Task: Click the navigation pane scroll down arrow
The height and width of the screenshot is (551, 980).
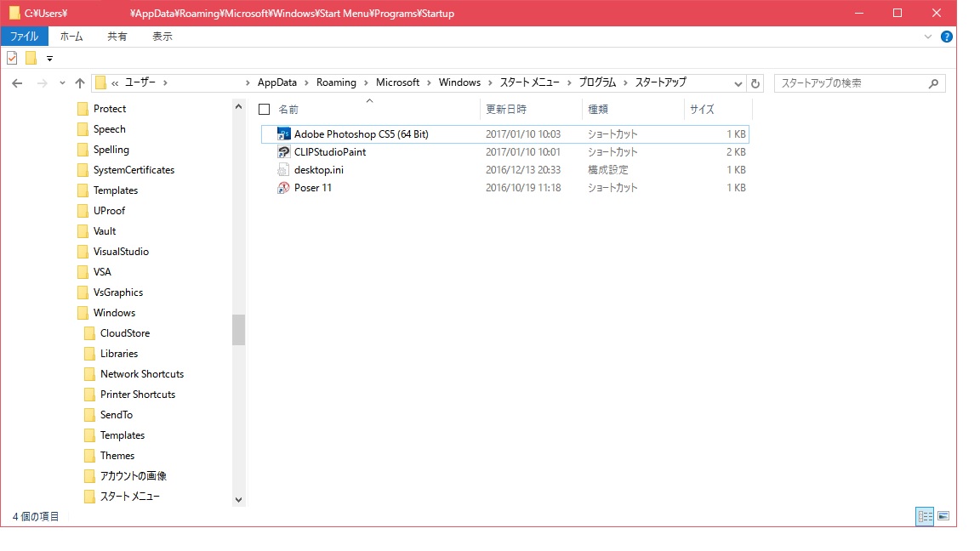Action: coord(238,500)
